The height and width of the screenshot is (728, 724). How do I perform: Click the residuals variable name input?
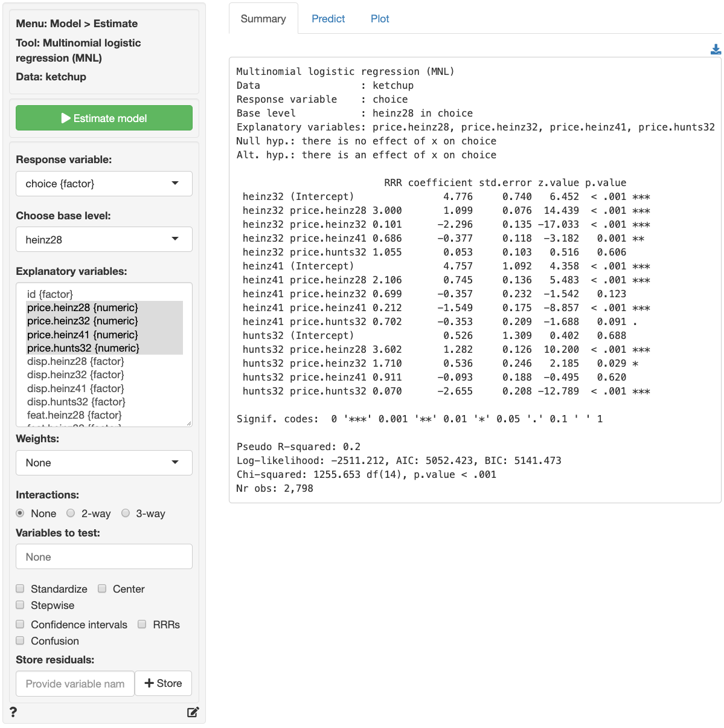pos(75,683)
